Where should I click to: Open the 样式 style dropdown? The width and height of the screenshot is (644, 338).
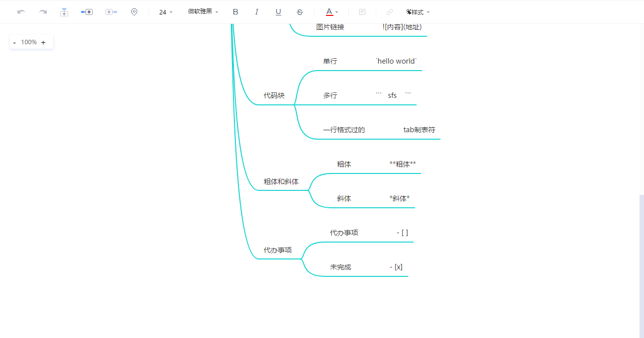(418, 12)
